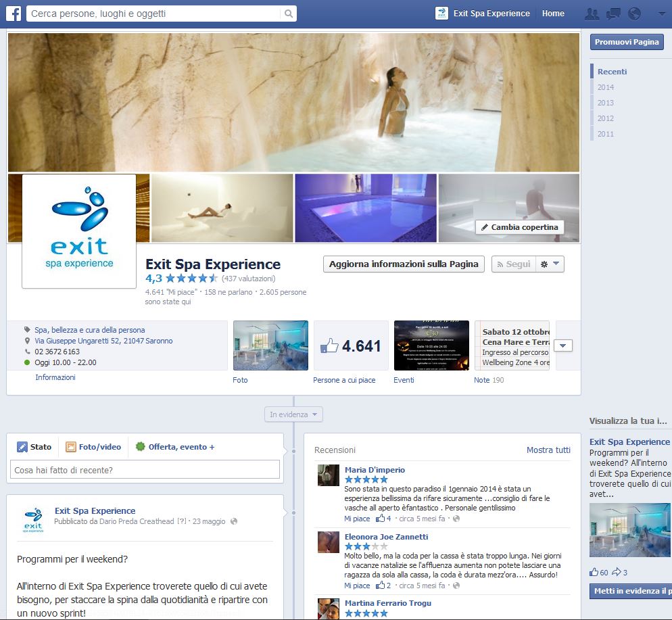The width and height of the screenshot is (672, 620).
Task: Open the messages icon
Action: [613, 14]
